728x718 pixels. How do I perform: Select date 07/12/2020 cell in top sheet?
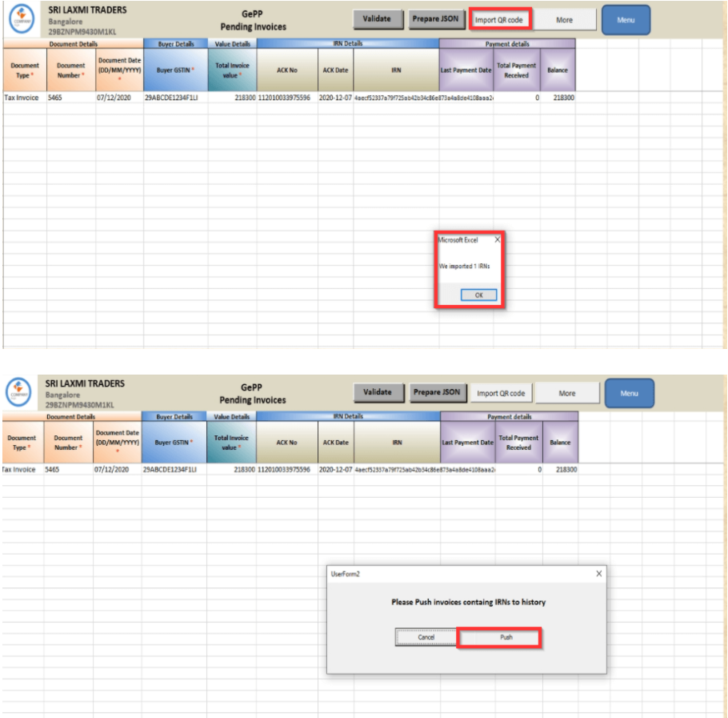(x=120, y=98)
